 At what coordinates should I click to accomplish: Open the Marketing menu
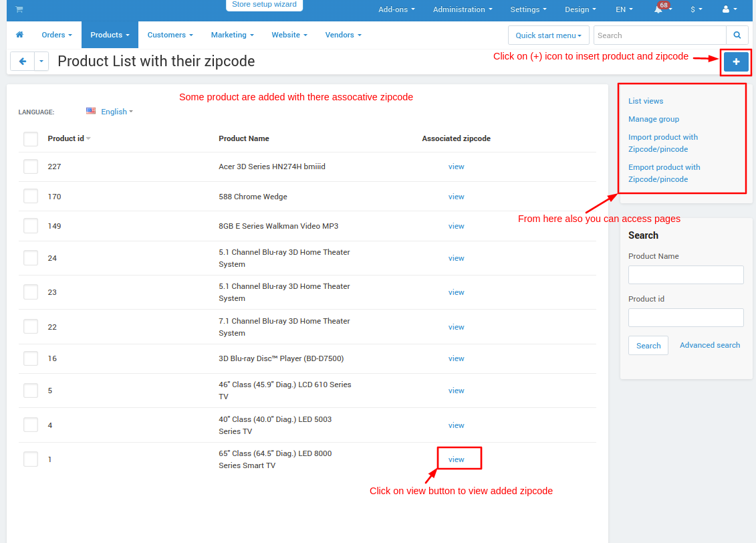(233, 35)
